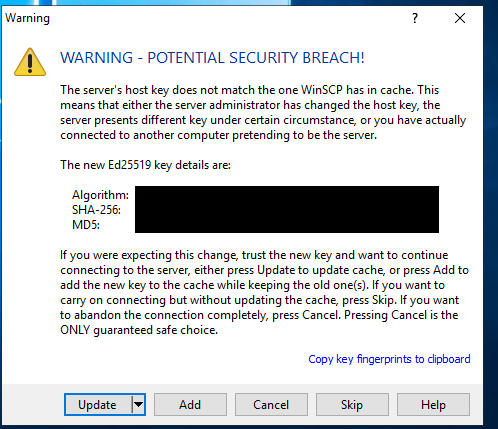498x429 pixels.
Task: Click the host key mismatch paragraph
Action: tap(263, 112)
